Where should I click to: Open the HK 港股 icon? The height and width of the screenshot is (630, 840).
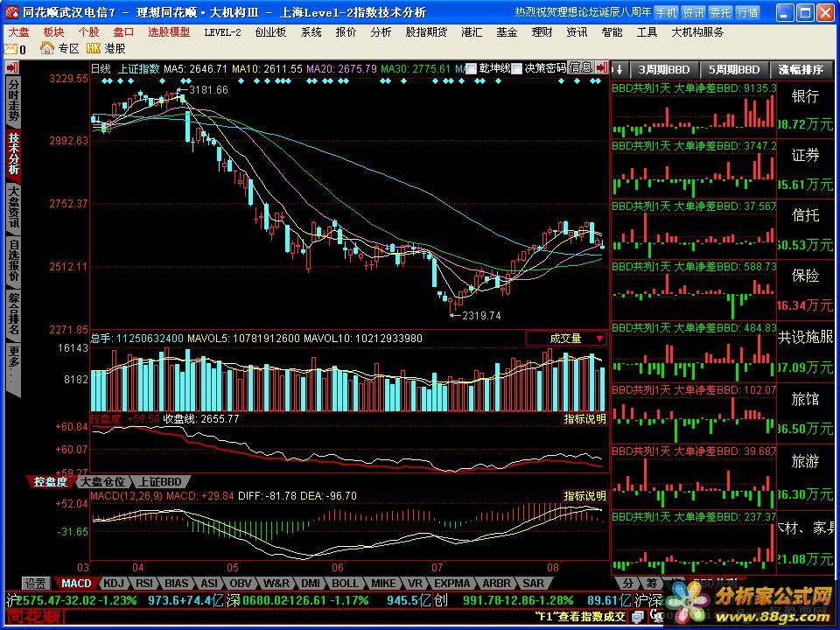click(94, 48)
